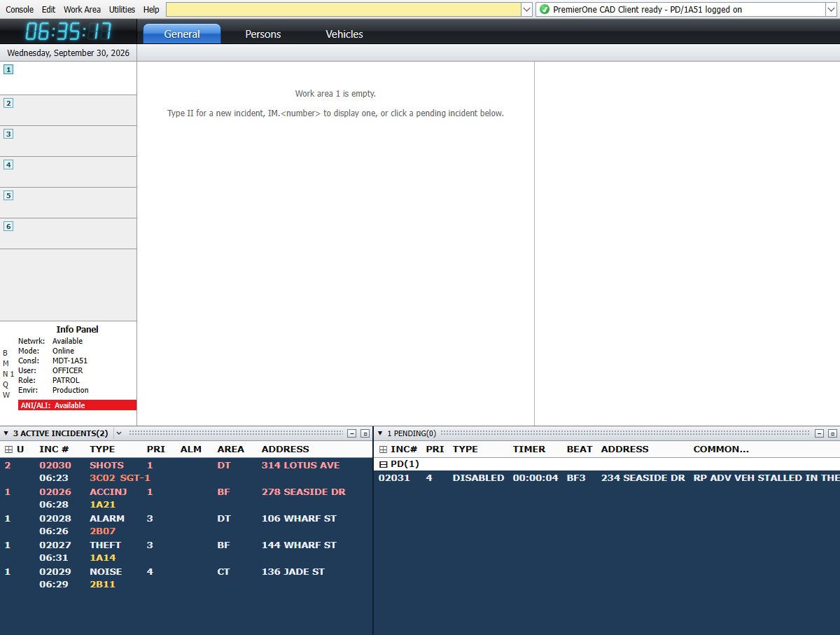840x635 pixels.
Task: Click pending comment RP ADV VEH STALLED
Action: [766, 477]
